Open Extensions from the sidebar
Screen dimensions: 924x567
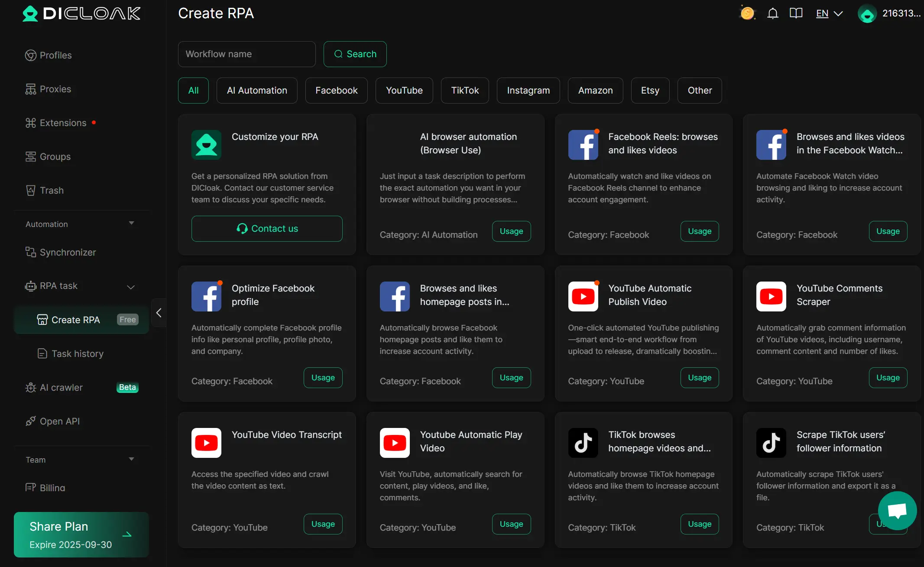[x=63, y=123]
